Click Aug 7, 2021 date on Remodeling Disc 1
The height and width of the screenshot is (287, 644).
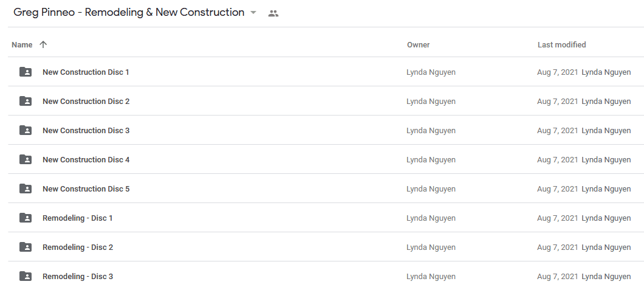(x=557, y=218)
